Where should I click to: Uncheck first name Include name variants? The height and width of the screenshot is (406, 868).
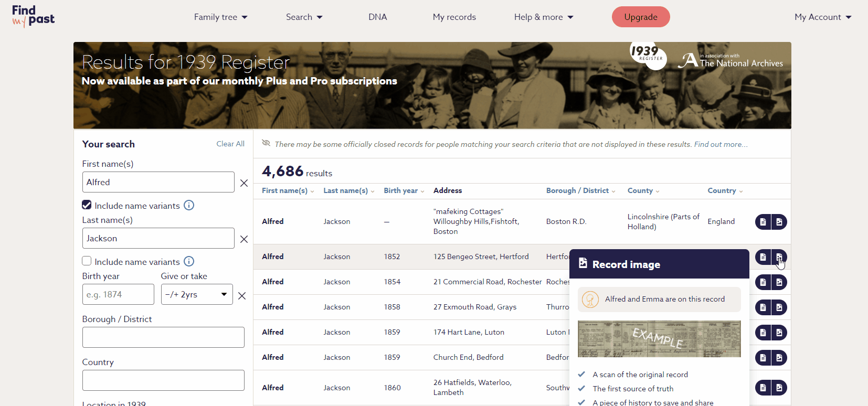pyautogui.click(x=87, y=205)
